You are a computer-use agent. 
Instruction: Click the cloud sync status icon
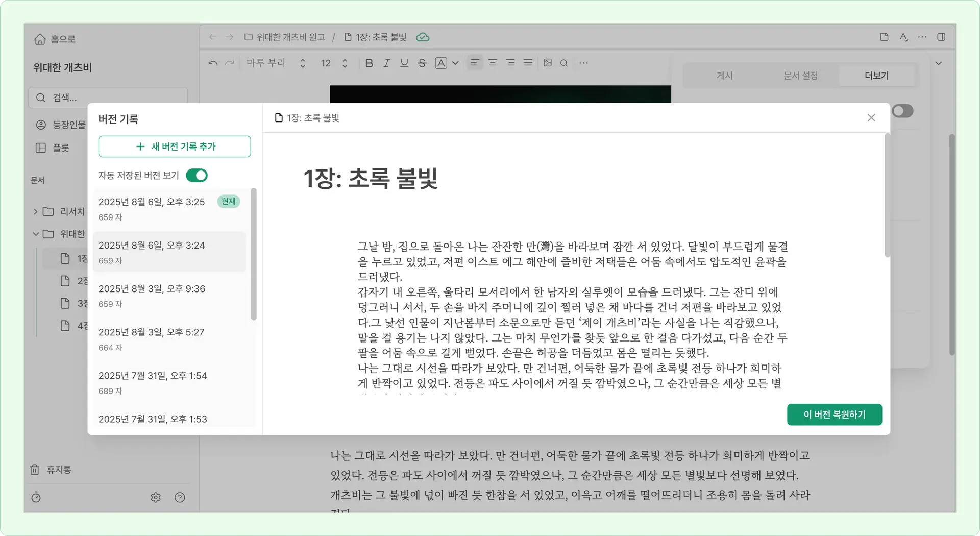click(423, 37)
